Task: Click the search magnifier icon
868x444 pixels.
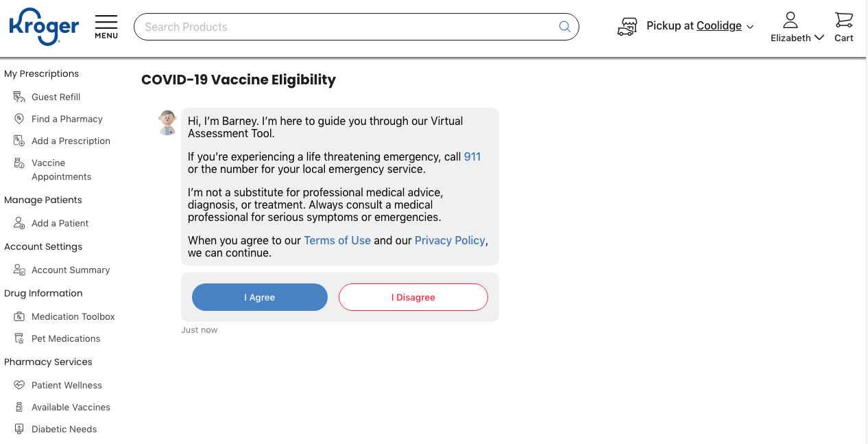Action: pyautogui.click(x=564, y=27)
